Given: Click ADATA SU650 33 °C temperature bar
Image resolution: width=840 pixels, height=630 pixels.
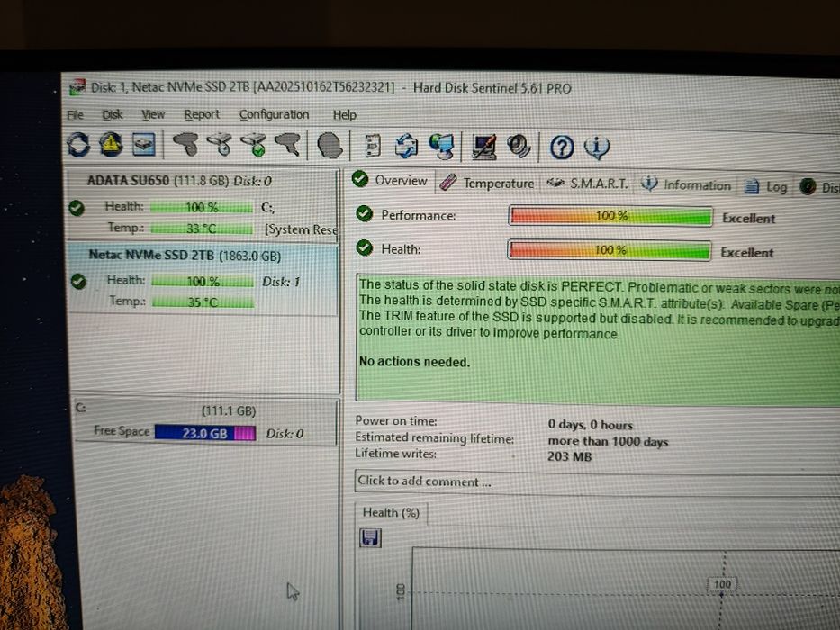Looking at the screenshot, I should coord(202,229).
